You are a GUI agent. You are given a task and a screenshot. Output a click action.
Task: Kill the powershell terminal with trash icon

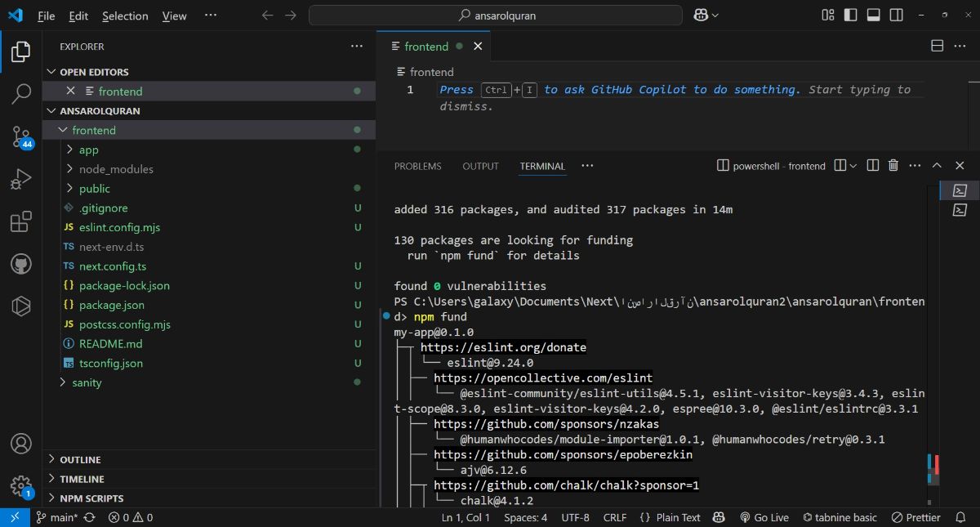pos(893,165)
